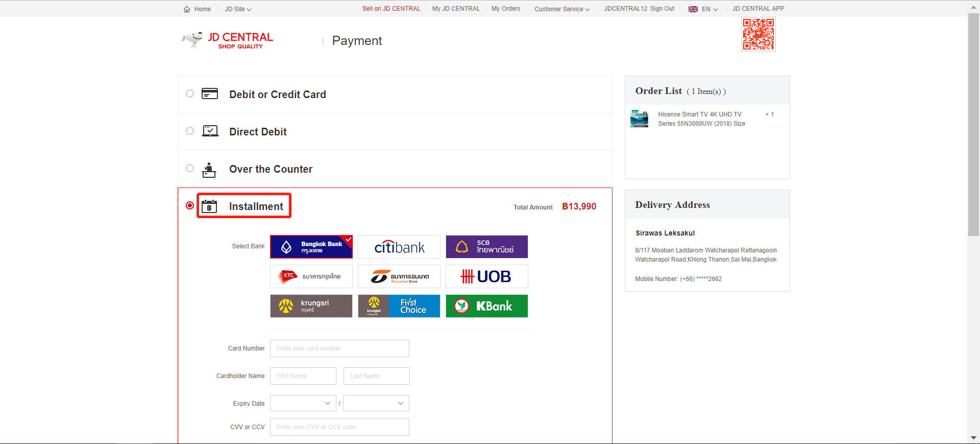Click the QR code image
The width and height of the screenshot is (980, 444).
click(x=758, y=34)
